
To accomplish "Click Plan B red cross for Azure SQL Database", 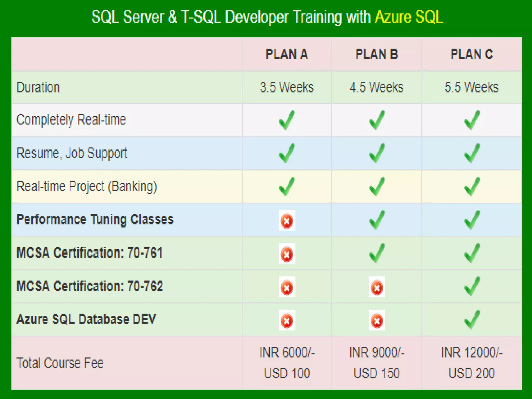I will tap(377, 320).
